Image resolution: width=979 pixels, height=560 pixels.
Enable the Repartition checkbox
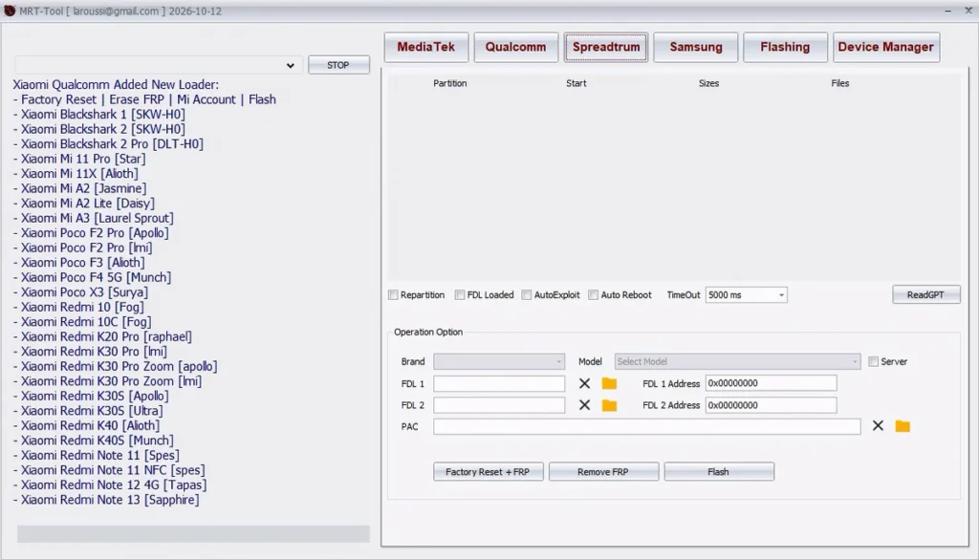pos(394,295)
